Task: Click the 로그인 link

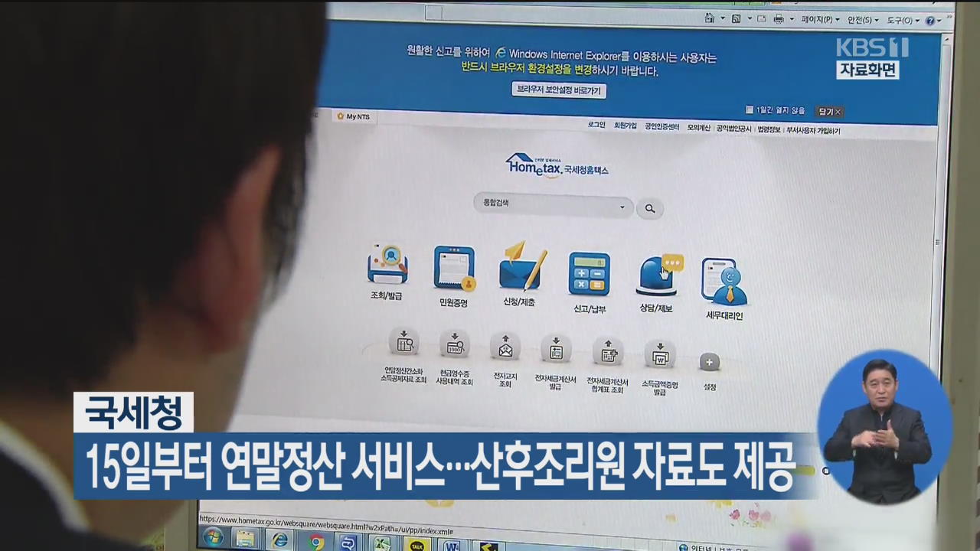Action: point(596,126)
